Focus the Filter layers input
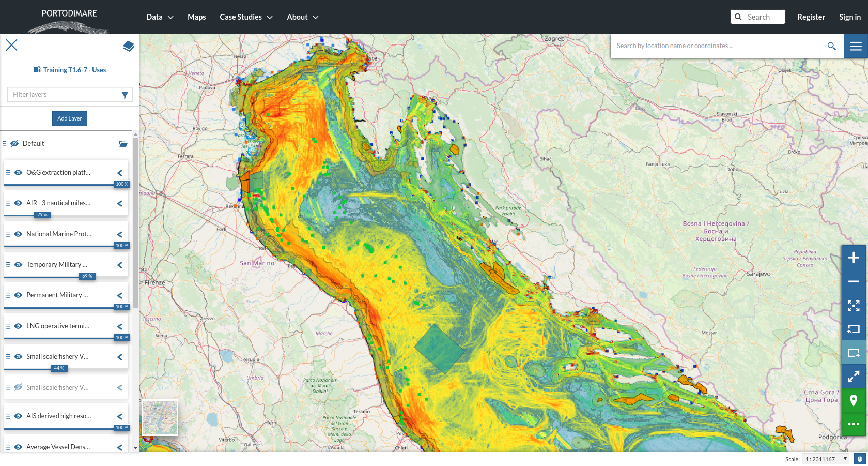The height and width of the screenshot is (466, 868). (x=70, y=95)
